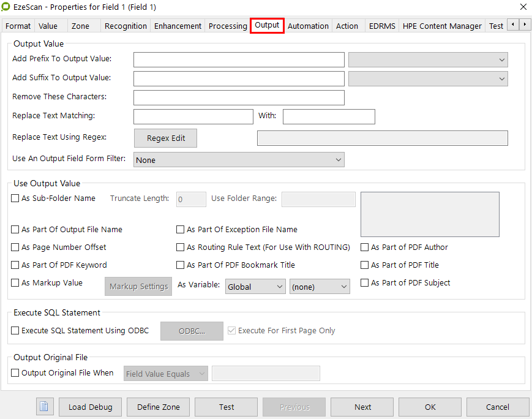Open the prefix preset dropdown
Viewport: 532px width, 419px height.
[428, 59]
